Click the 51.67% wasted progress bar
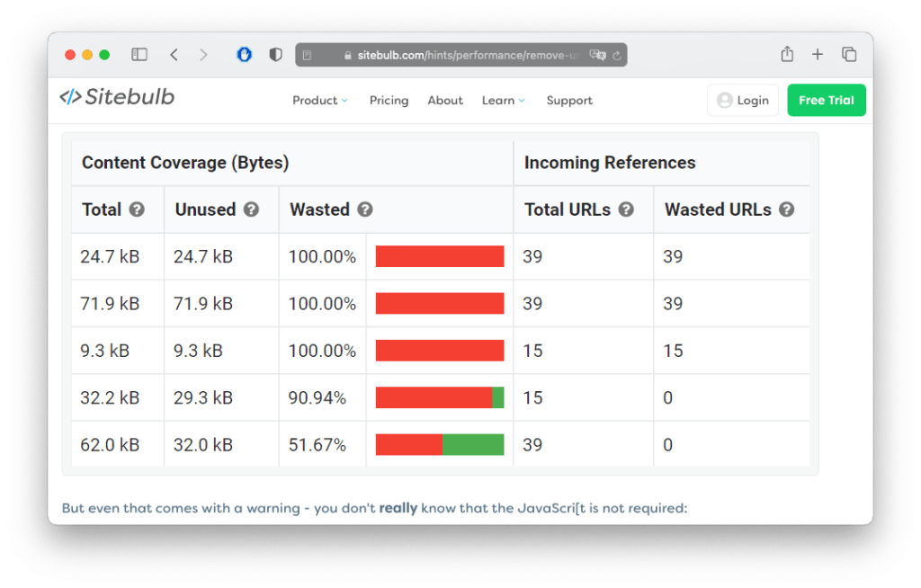The width and height of the screenshot is (921, 588). [x=439, y=443]
